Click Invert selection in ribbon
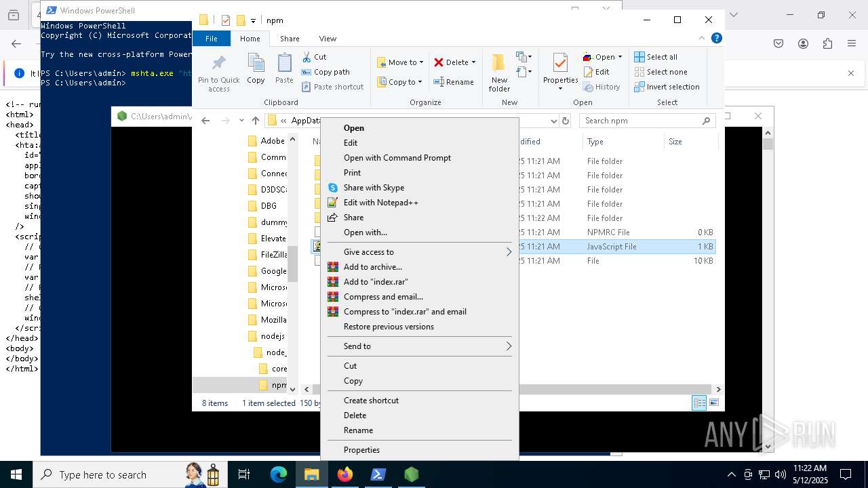Viewport: 868px width, 488px height. [667, 87]
